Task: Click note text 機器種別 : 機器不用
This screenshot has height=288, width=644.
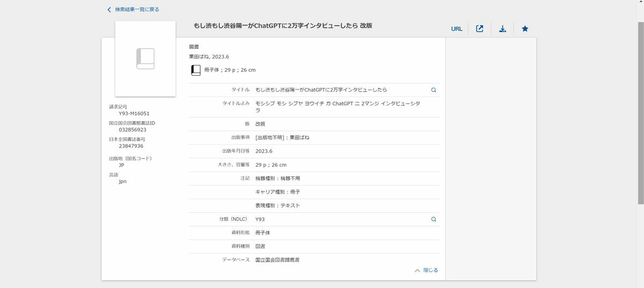Action: 277,179
